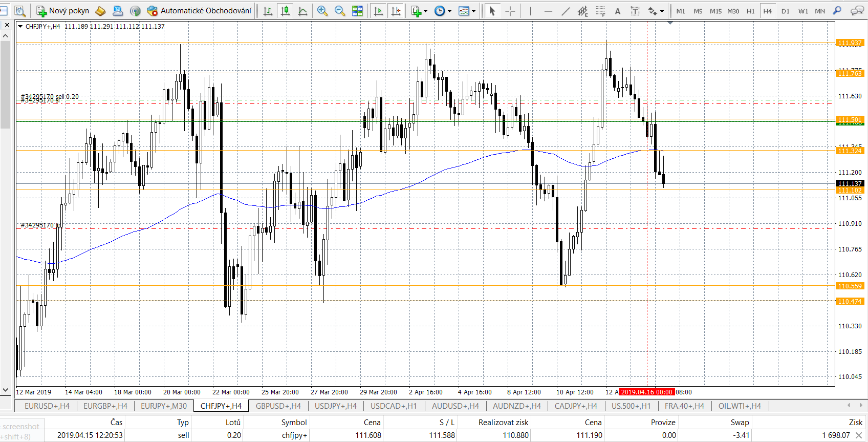Select the Fibonacci retracement tool
This screenshot has height=442, width=868.
pos(600,11)
